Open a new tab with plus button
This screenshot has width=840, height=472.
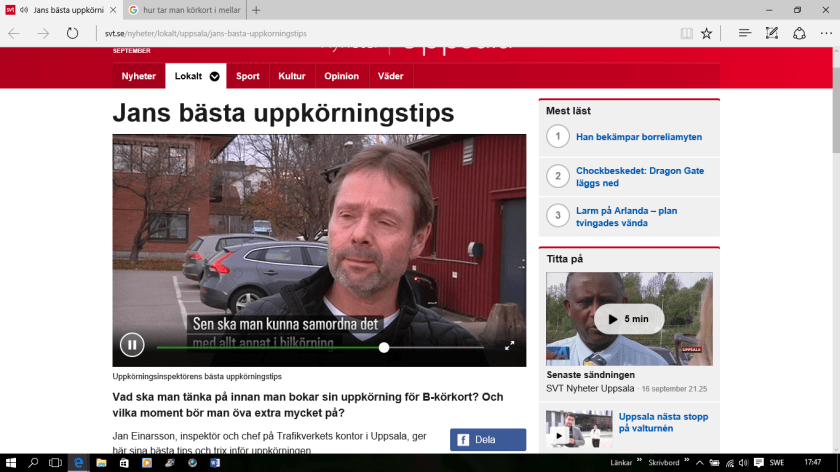[256, 10]
